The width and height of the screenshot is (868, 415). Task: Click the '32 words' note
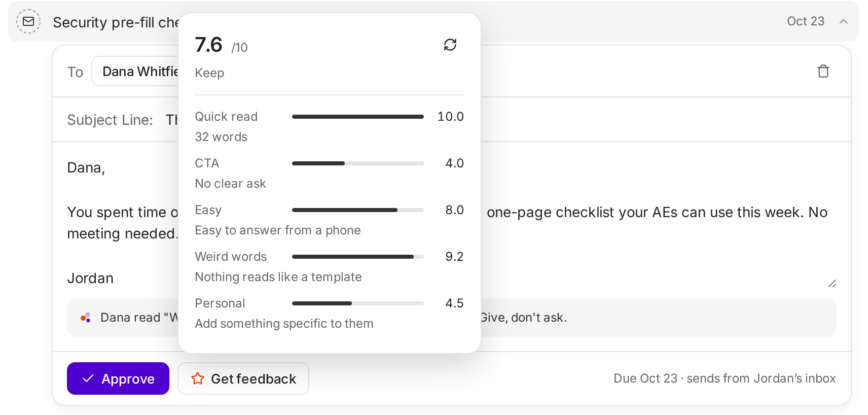point(221,137)
